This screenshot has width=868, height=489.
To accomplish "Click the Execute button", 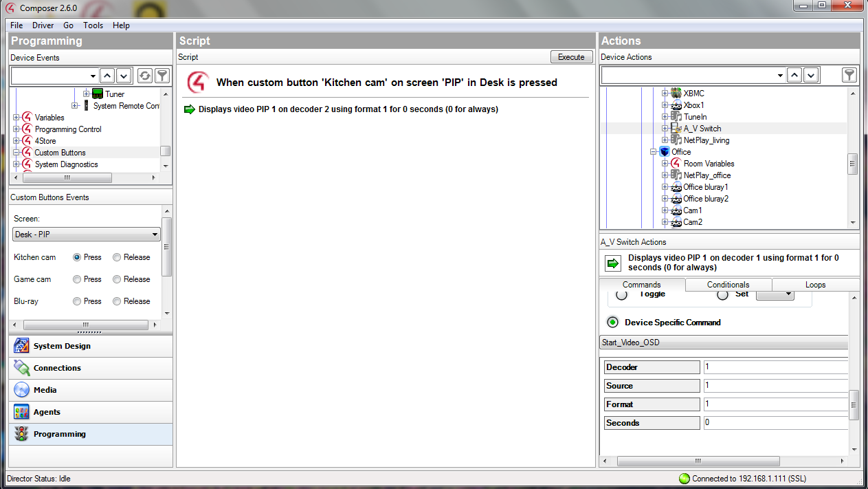I will tap(571, 57).
